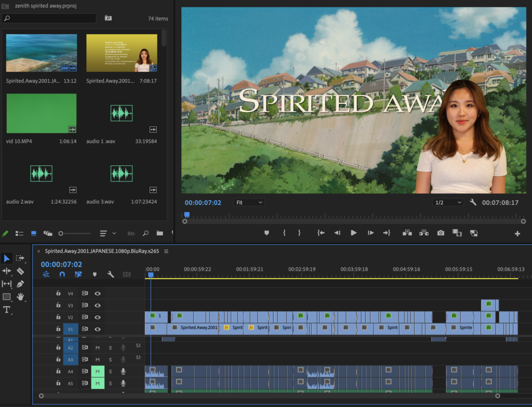Toggle sync lock for V3
Viewport: 532px width, 407px height.
tap(85, 305)
